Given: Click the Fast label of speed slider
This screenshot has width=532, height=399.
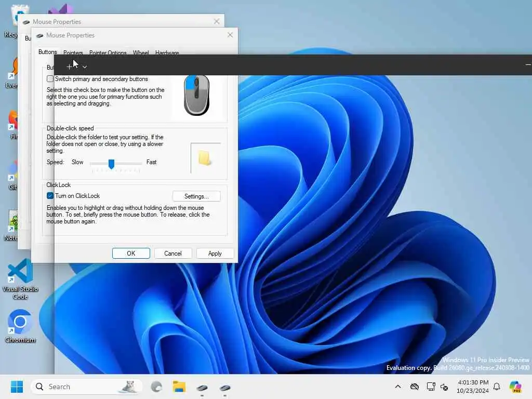Looking at the screenshot, I should pos(151,162).
